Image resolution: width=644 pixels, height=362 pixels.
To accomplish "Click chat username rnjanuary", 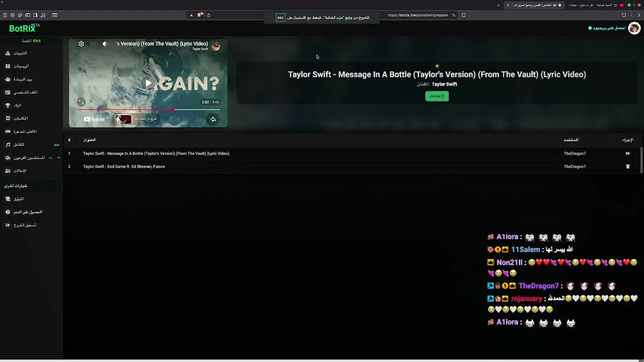I will click(x=527, y=299).
